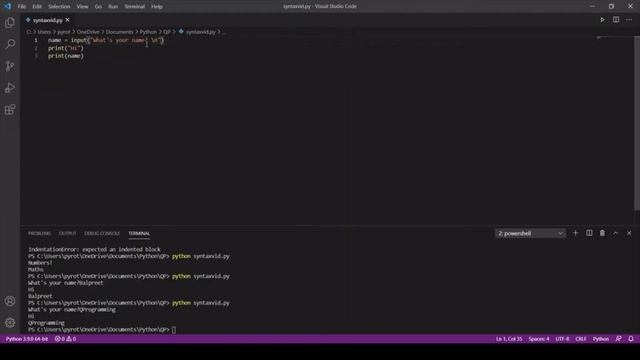Open the File menu
Image resolution: width=640 pixels, height=360 pixels.
[22, 7]
